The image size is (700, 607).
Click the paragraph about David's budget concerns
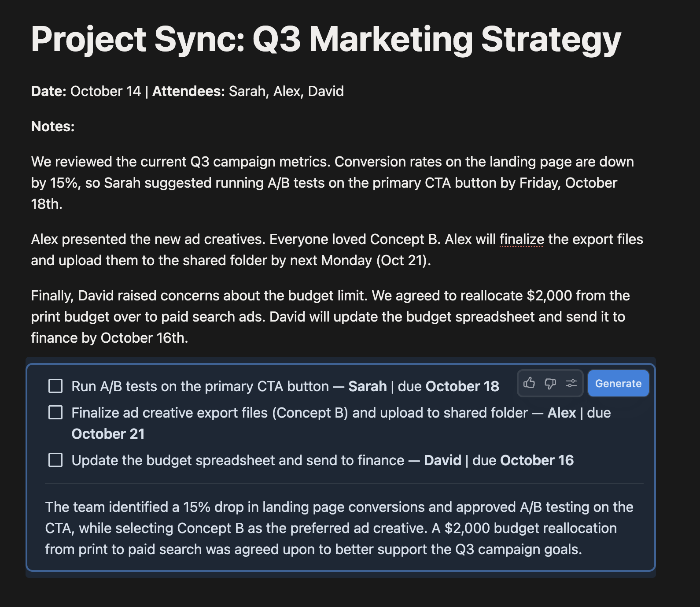330,317
